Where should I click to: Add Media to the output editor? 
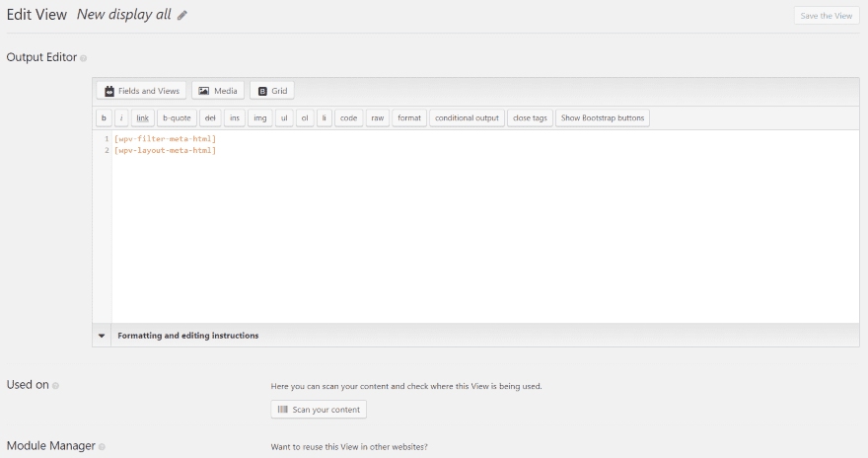point(218,91)
